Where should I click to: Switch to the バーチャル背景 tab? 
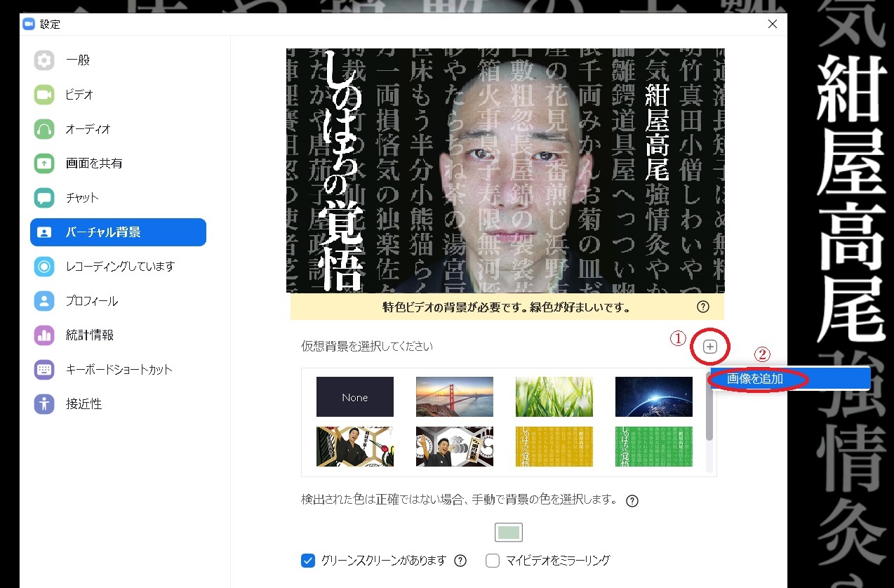click(118, 232)
